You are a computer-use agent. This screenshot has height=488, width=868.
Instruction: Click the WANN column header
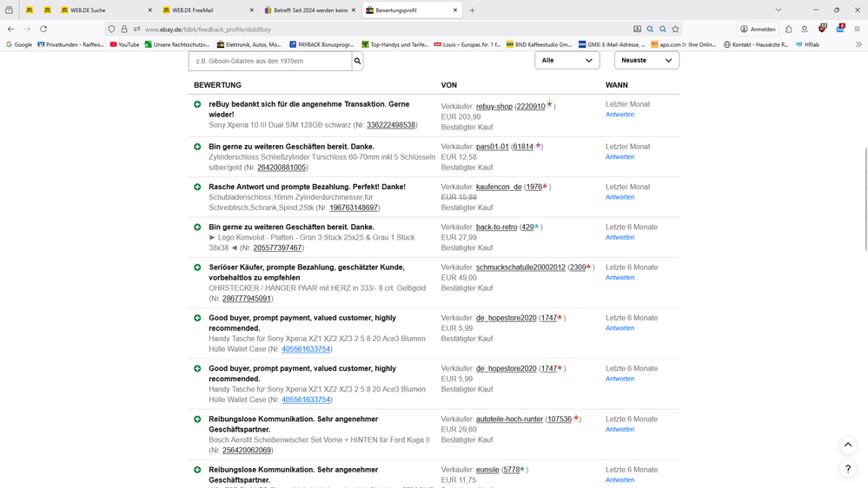616,85
